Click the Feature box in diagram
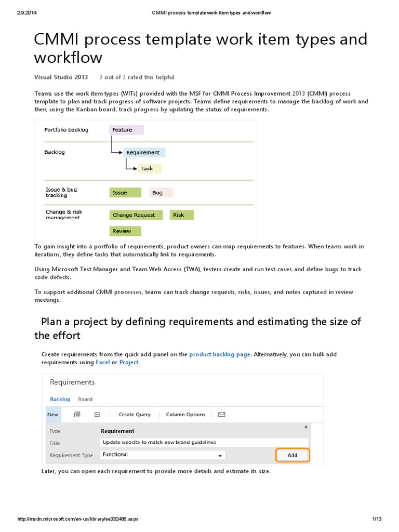 (126, 130)
